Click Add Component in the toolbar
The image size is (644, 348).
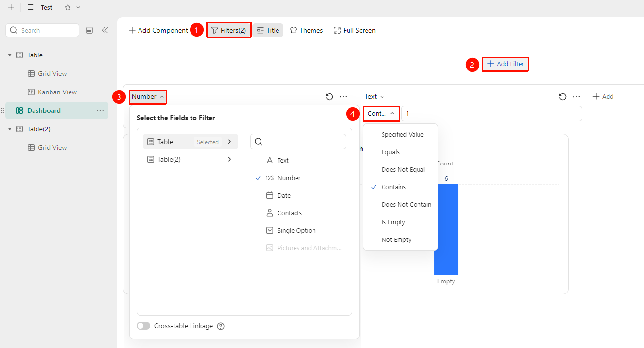tap(158, 30)
